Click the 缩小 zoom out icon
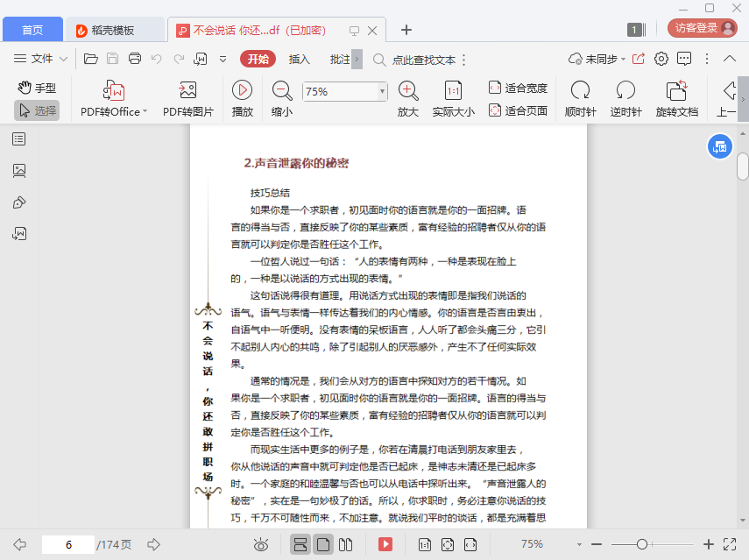The width and height of the screenshot is (749, 560). pos(282,90)
